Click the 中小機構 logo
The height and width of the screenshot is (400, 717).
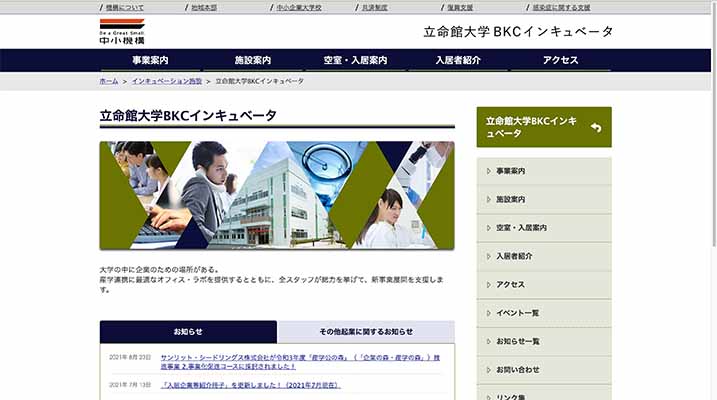pyautogui.click(x=122, y=31)
